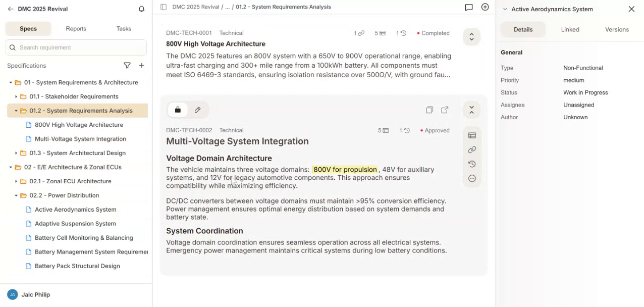Click the edit pencil mode button
The height and width of the screenshot is (307, 644).
197,110
